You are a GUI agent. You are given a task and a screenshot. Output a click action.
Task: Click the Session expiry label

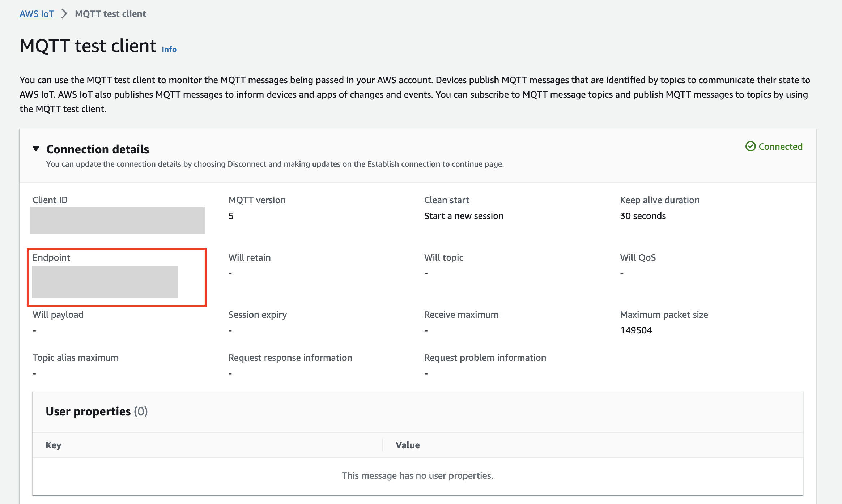point(258,315)
